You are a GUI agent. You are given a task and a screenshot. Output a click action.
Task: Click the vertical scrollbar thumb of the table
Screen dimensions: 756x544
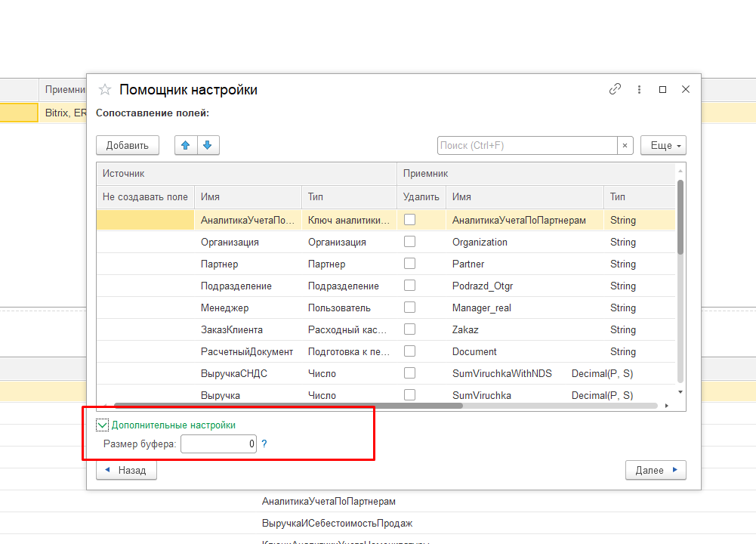pos(680,217)
